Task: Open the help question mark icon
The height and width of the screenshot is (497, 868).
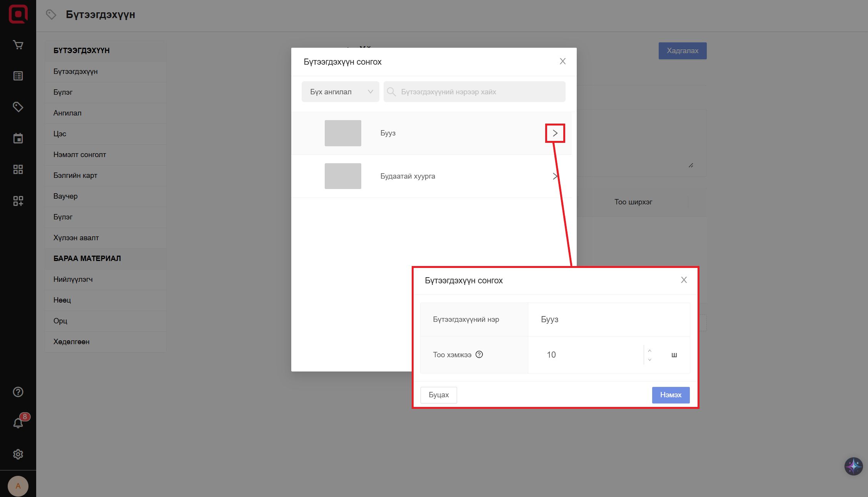Action: [x=18, y=392]
